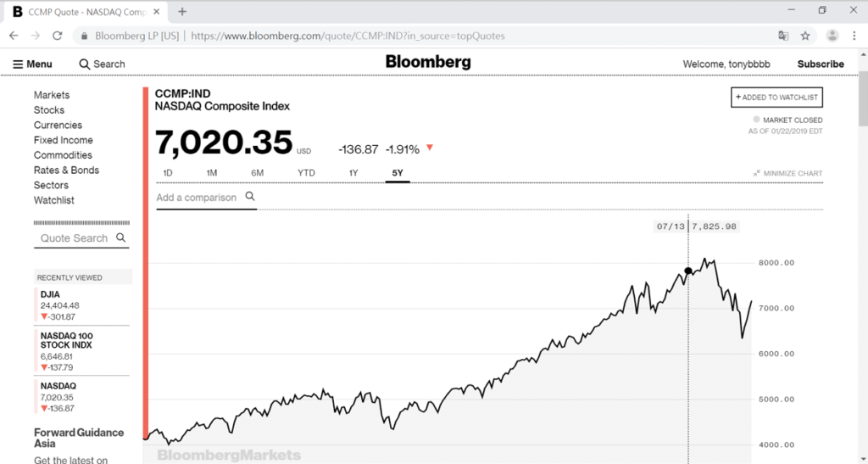The image size is (868, 464).
Task: Open the Markets section
Action: point(52,95)
